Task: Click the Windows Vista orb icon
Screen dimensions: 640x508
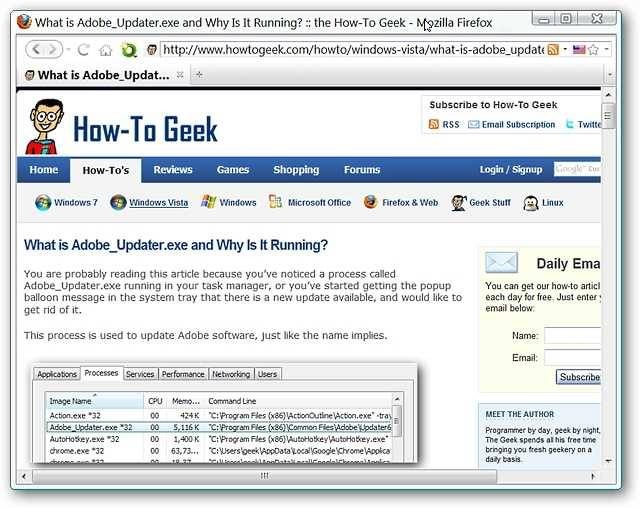Action: click(118, 202)
